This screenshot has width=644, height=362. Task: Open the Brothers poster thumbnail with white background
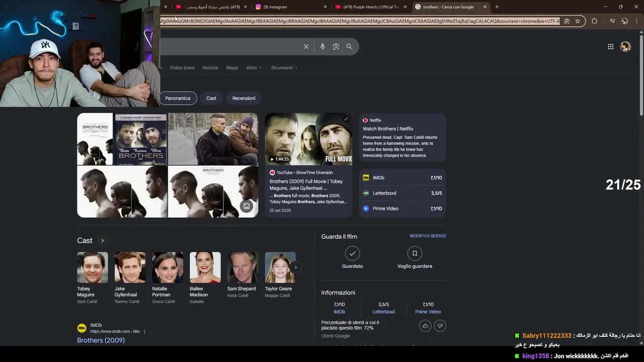[x=95, y=139]
